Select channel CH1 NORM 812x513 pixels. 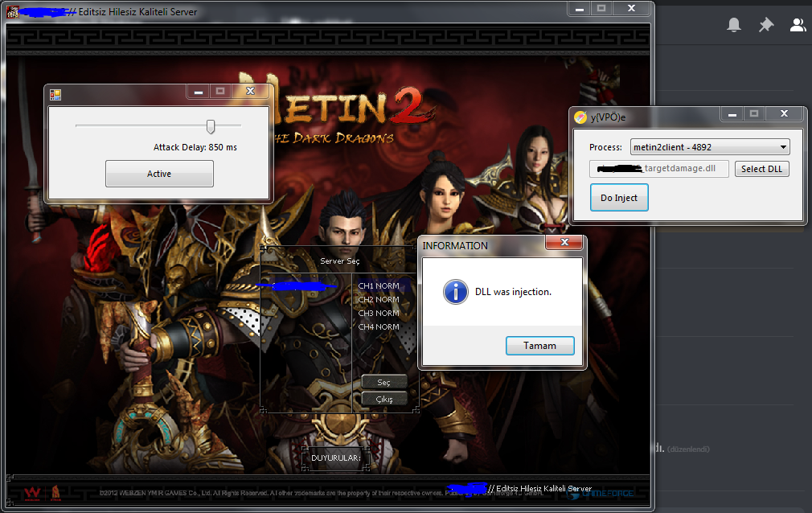[x=379, y=286]
